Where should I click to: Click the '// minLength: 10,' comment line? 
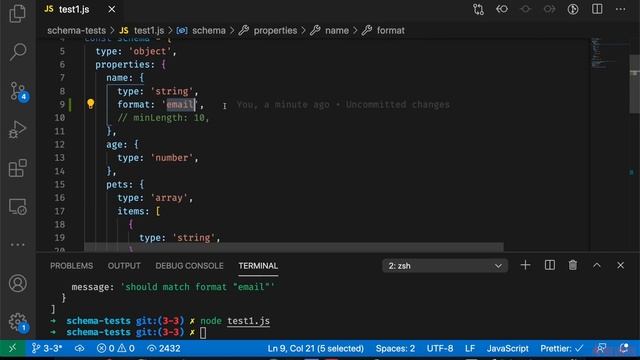pyautogui.click(x=163, y=118)
